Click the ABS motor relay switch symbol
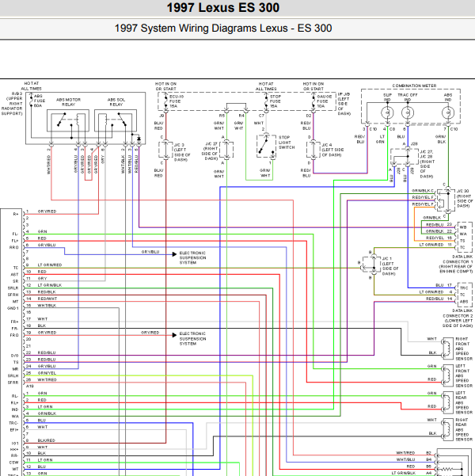The height and width of the screenshot is (476, 475). pyautogui.click(x=61, y=120)
